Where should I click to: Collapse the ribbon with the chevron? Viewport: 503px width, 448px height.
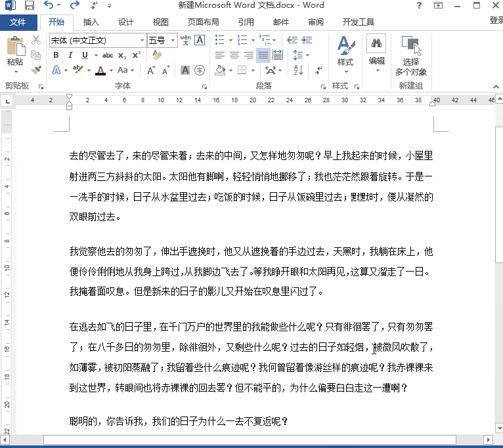(496, 87)
